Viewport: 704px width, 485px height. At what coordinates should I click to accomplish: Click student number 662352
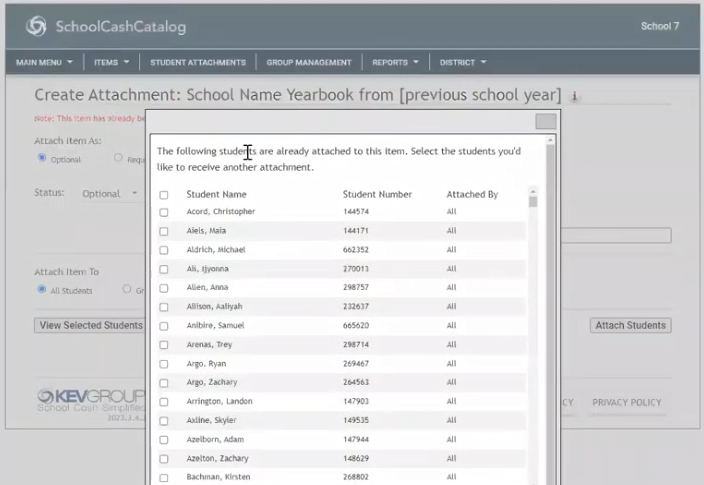tap(356, 250)
